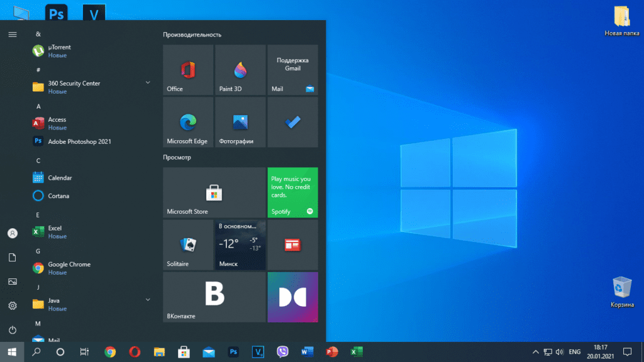The width and height of the screenshot is (644, 362).
Task: Open the clock showing 18:17
Action: 600,352
